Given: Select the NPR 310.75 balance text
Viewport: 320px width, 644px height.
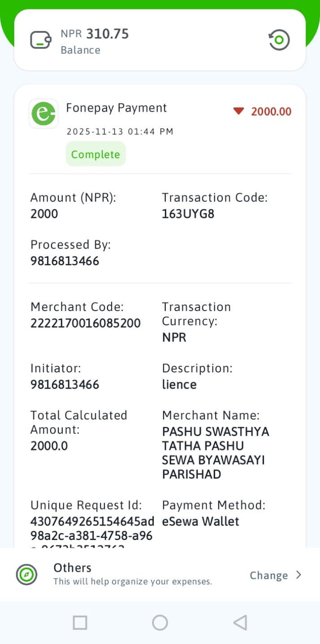Looking at the screenshot, I should [x=95, y=34].
